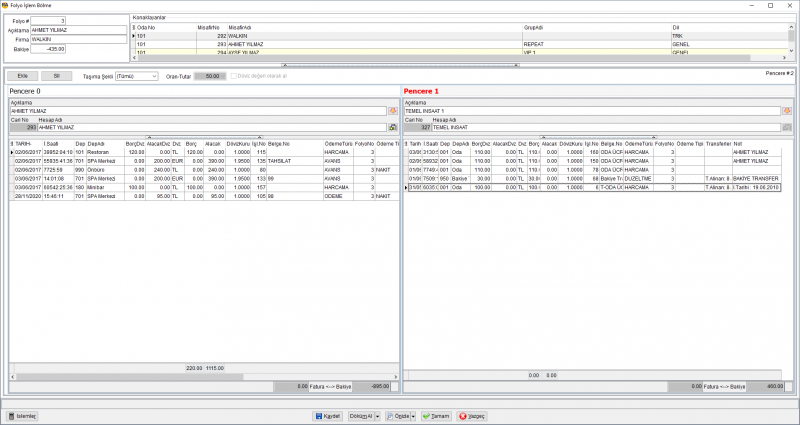
Task: Toggle the checkbox next to 460.00 balance in Pencere 1
Action: (789, 387)
